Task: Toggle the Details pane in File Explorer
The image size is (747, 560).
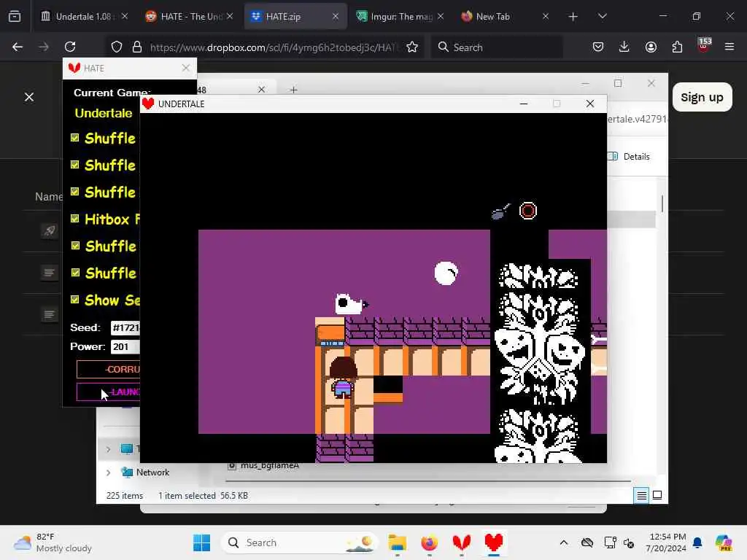Action: click(629, 156)
